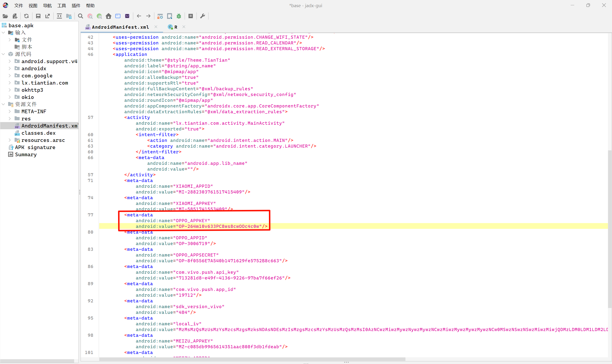612x364 pixels.
Task: Click the MEIZU_APPKEY name text
Action: coord(193,341)
